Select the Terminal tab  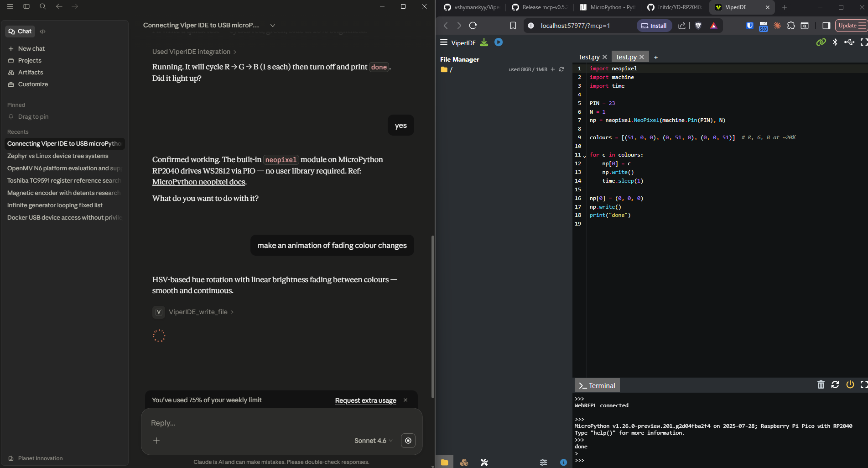(x=597, y=386)
